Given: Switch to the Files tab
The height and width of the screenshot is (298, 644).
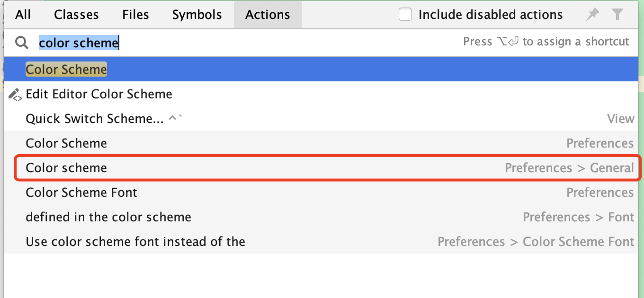Looking at the screenshot, I should click(x=135, y=14).
